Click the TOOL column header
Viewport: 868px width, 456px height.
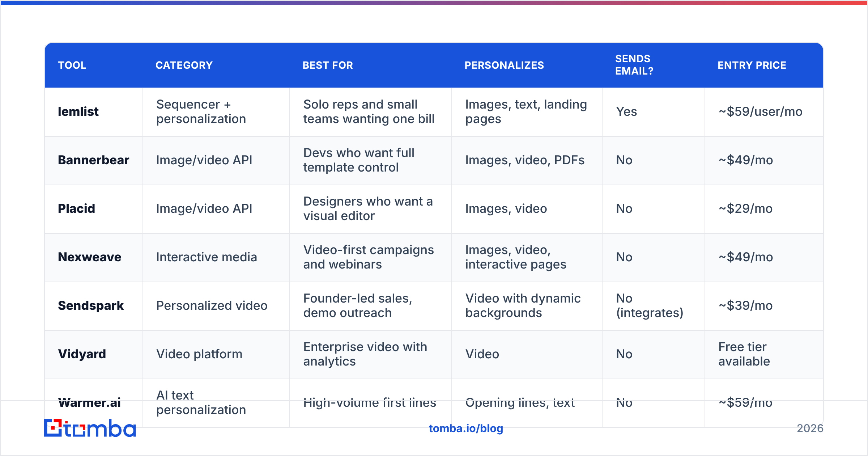point(72,65)
